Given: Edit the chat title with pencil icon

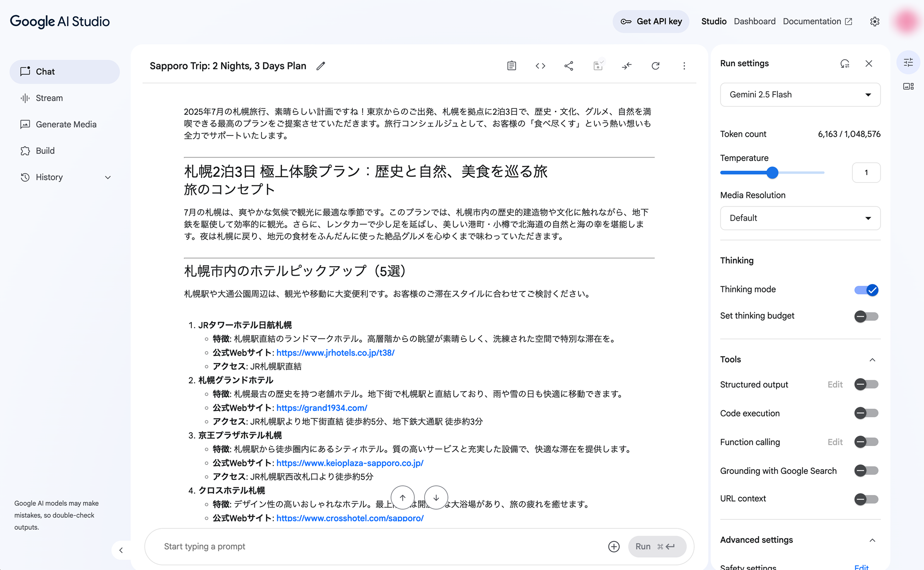Looking at the screenshot, I should [321, 66].
